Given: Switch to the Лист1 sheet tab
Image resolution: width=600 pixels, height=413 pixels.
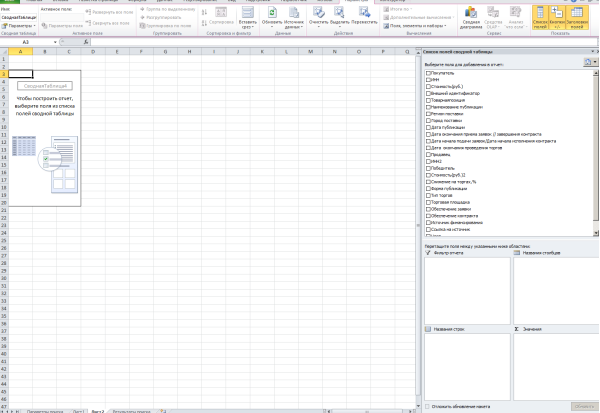Looking at the screenshot, I should 78,411.
